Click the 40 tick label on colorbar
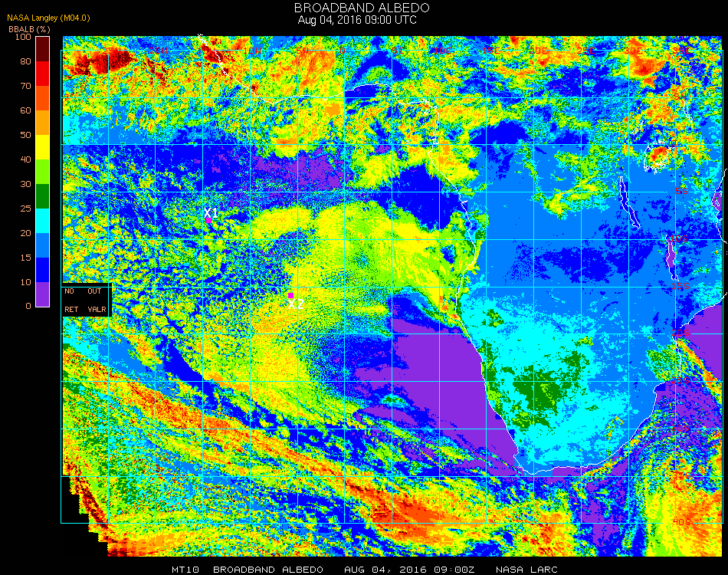728x575 pixels. pyautogui.click(x=25, y=159)
